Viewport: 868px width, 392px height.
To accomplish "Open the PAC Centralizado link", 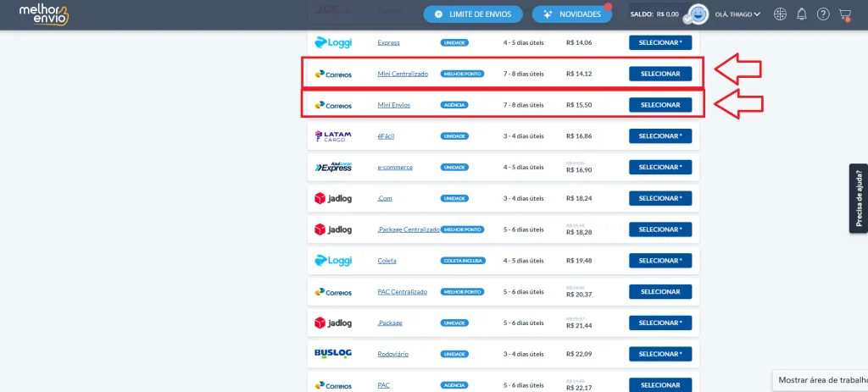I will click(402, 292).
